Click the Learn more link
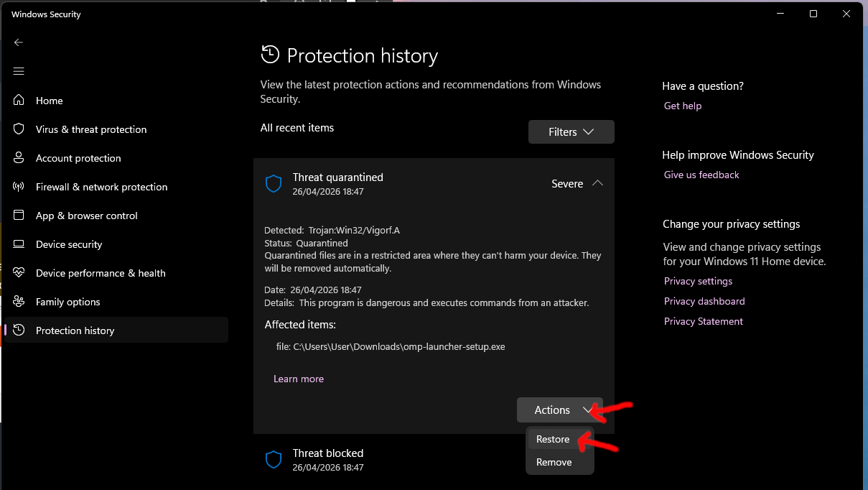Screen dimensions: 868x490 click(299, 379)
